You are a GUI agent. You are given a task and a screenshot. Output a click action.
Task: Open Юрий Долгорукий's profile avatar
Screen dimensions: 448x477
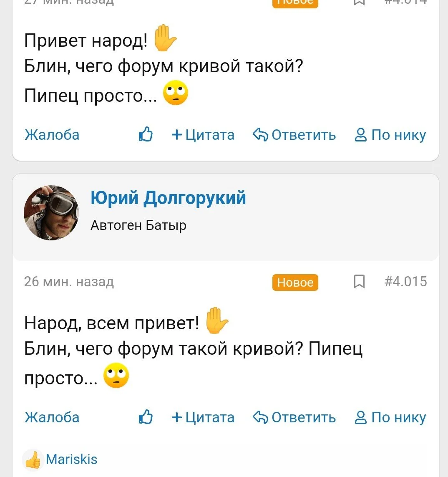[x=51, y=213]
